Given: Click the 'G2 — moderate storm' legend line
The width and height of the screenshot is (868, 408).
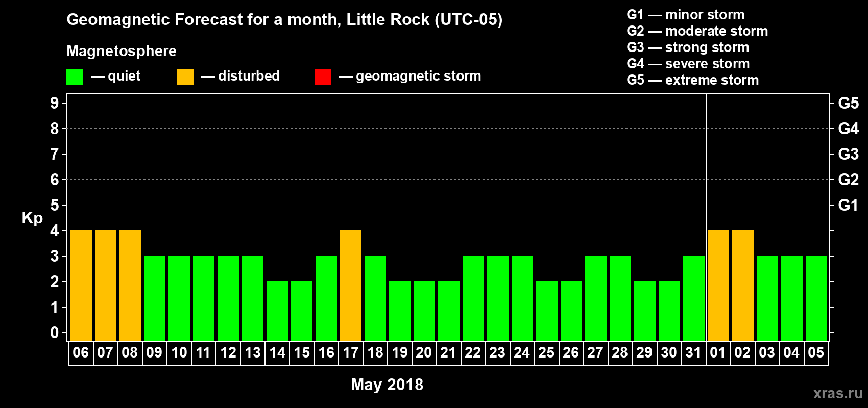Looking at the screenshot, I should point(697,31).
